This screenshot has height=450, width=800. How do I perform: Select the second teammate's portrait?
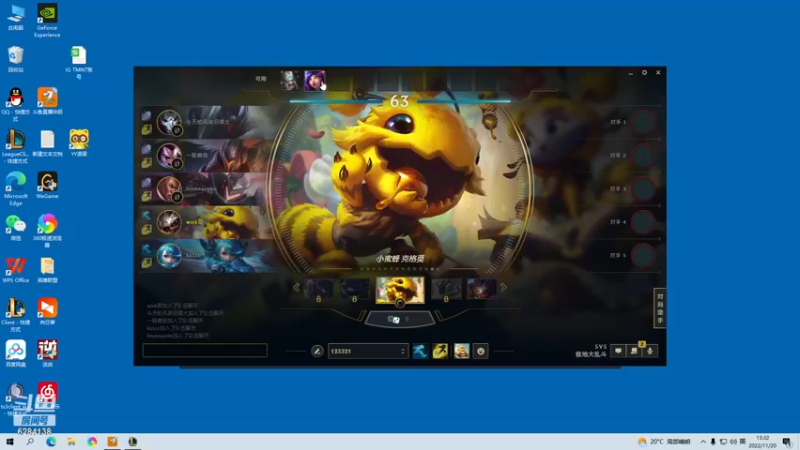(169, 156)
